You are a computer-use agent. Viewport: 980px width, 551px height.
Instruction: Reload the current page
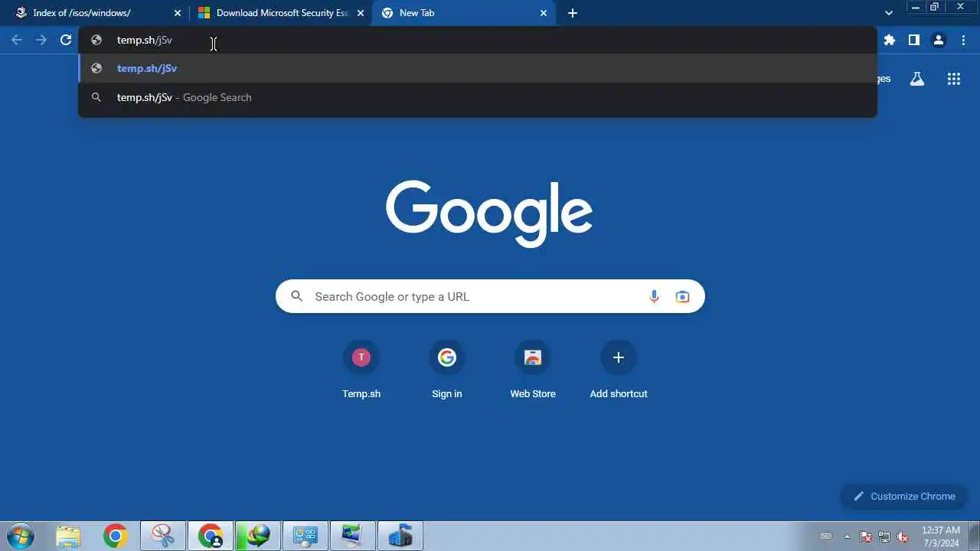(66, 40)
